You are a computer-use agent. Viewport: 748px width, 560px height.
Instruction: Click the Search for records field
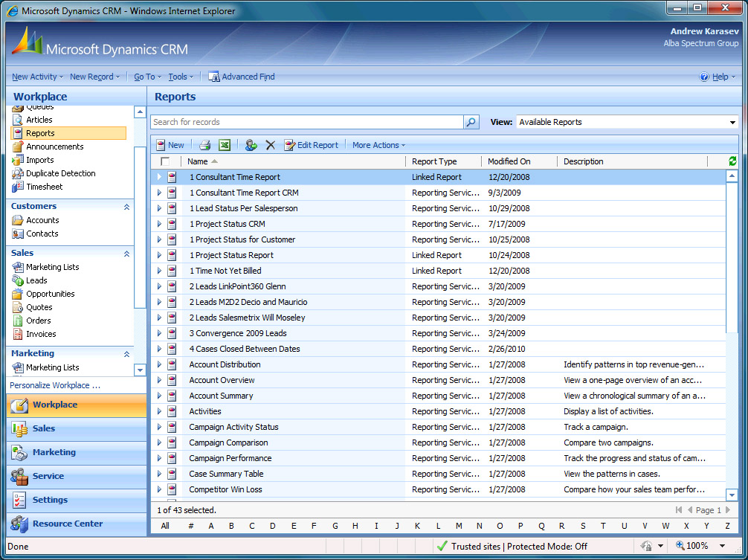click(307, 122)
